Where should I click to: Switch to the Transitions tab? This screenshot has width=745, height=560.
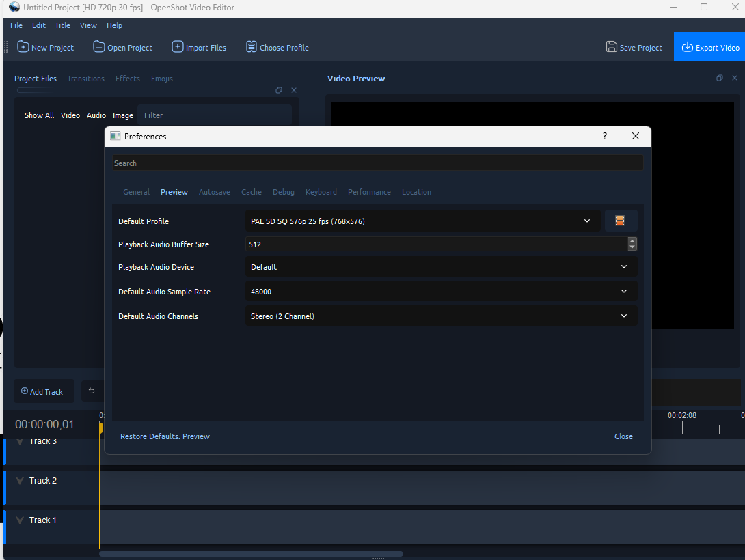[x=85, y=79]
